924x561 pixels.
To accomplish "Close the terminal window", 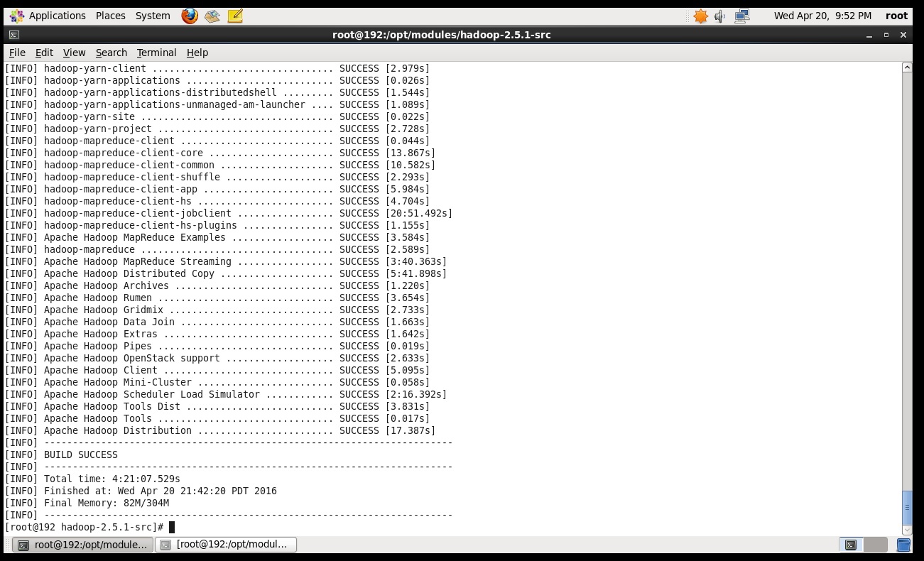I will point(903,35).
